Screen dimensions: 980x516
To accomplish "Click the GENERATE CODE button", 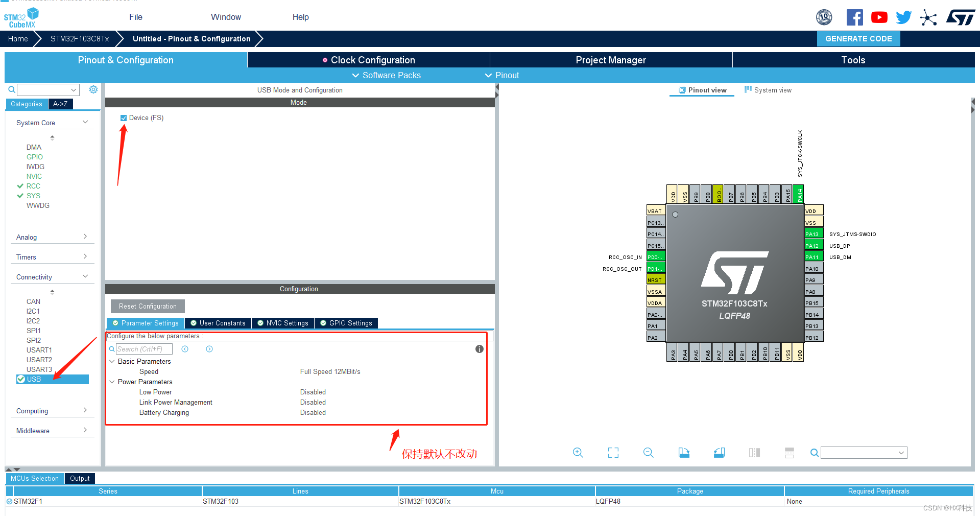I will click(858, 38).
